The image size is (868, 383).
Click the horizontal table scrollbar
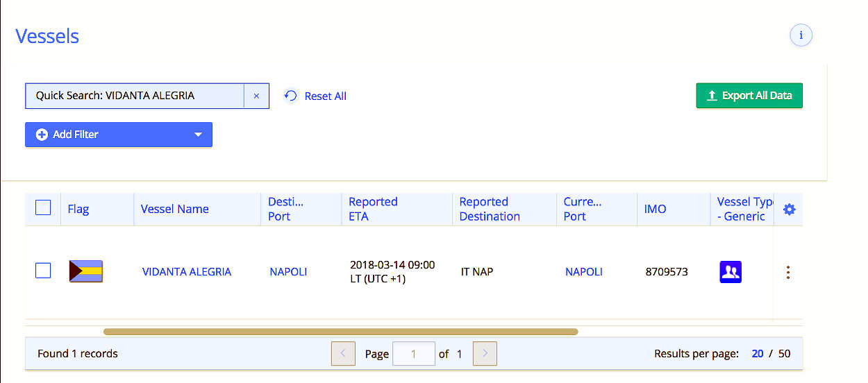click(x=340, y=332)
